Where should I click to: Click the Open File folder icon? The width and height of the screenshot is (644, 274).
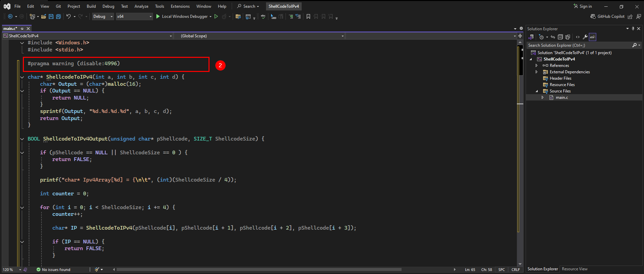click(44, 16)
